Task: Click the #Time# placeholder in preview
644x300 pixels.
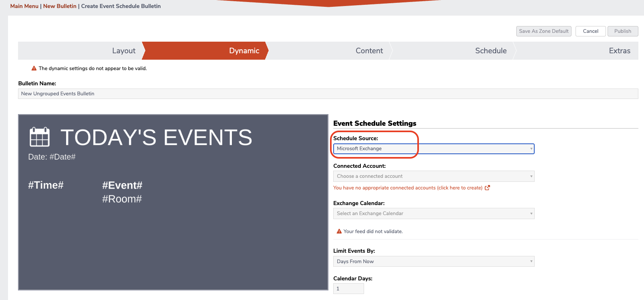Action: pyautogui.click(x=46, y=185)
